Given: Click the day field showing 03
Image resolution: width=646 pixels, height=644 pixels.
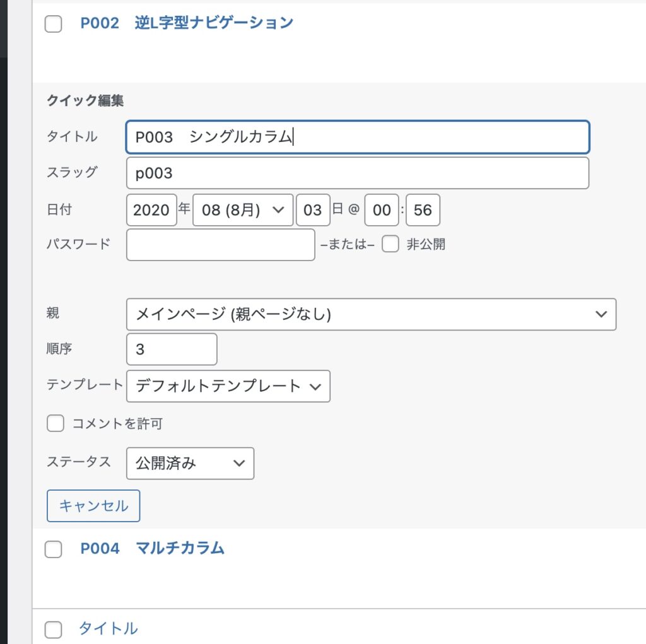Looking at the screenshot, I should [313, 210].
